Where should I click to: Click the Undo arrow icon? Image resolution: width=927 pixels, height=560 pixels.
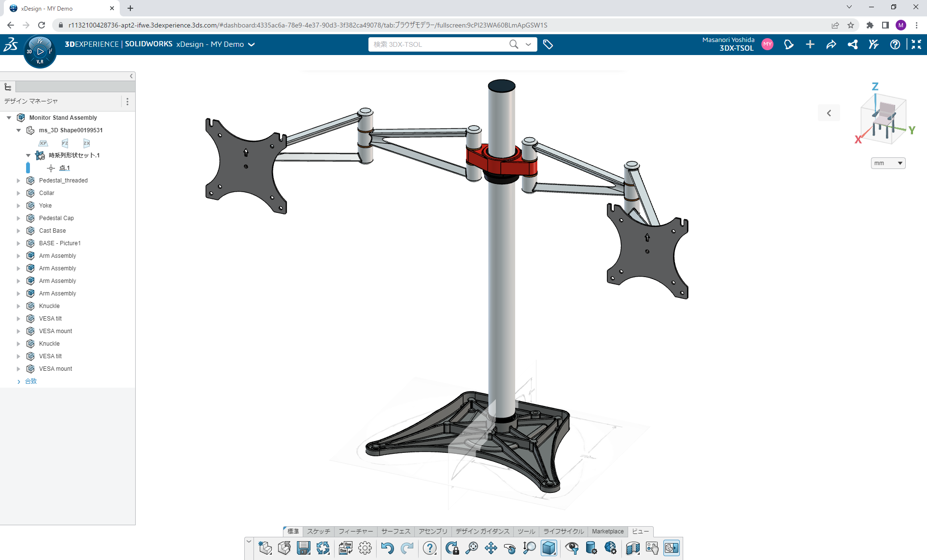pos(387,548)
